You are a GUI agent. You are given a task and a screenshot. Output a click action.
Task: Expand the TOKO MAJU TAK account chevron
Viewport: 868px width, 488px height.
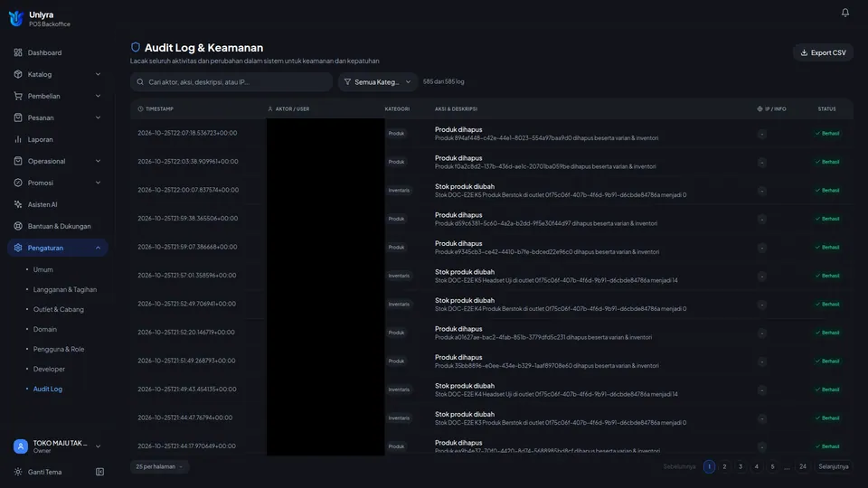click(x=98, y=446)
